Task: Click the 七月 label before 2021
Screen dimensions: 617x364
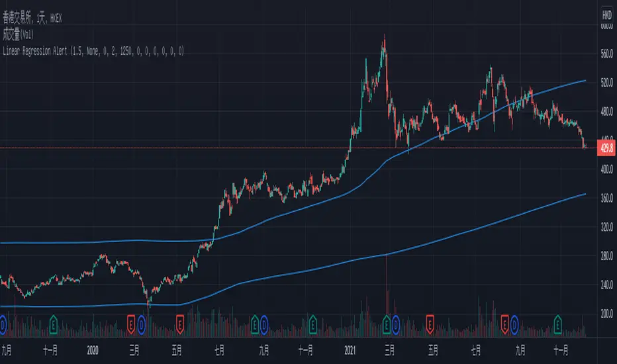Action: (x=219, y=350)
